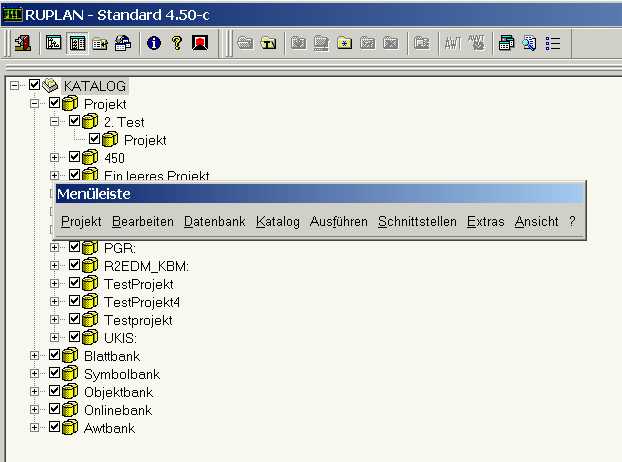Click the greyed computer folder icon
The width and height of the screenshot is (622, 462).
[x=321, y=43]
